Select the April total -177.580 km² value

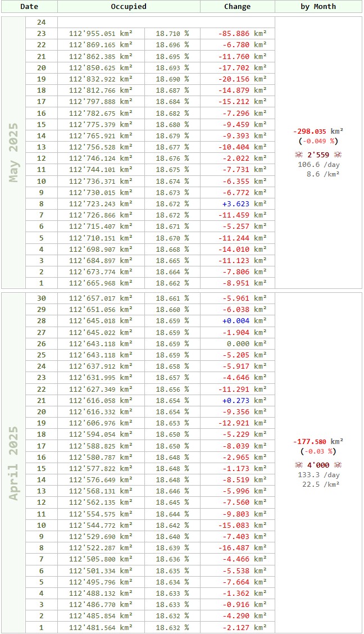coord(318,441)
